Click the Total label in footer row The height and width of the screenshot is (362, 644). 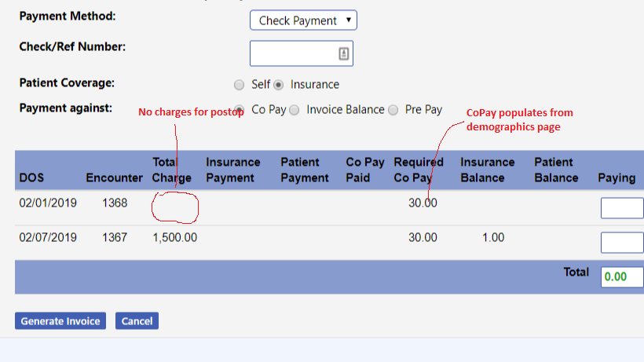click(x=576, y=272)
